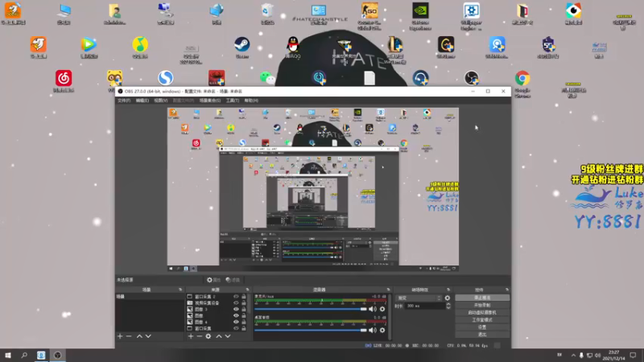Undock the 控件 panel via header icon
This screenshot has width=644, height=362.
click(507, 290)
